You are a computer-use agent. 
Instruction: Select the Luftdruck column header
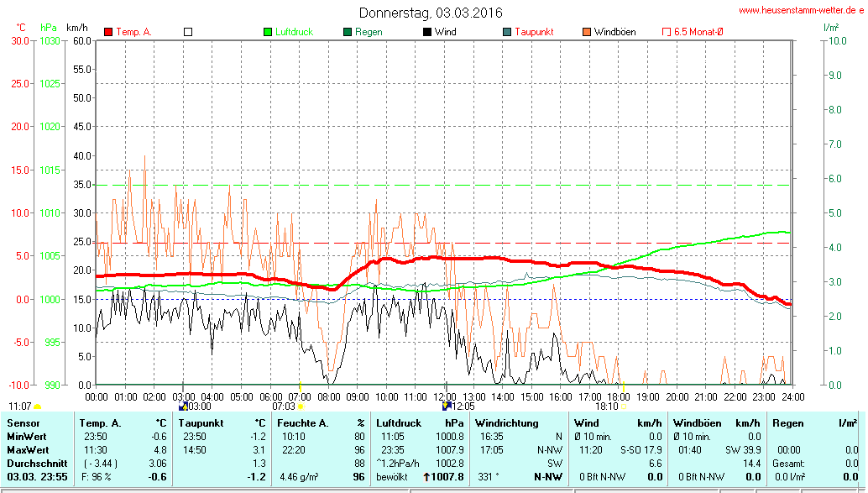point(399,422)
